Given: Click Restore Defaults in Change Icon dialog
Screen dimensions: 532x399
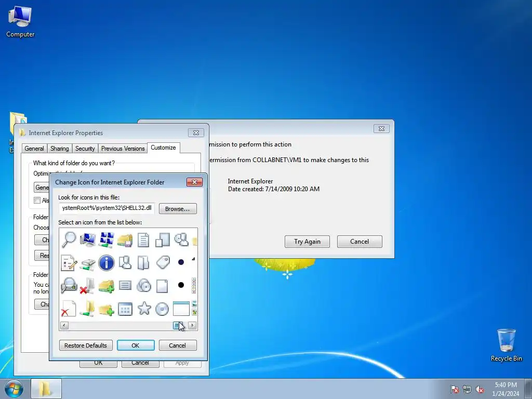Looking at the screenshot, I should click(86, 345).
